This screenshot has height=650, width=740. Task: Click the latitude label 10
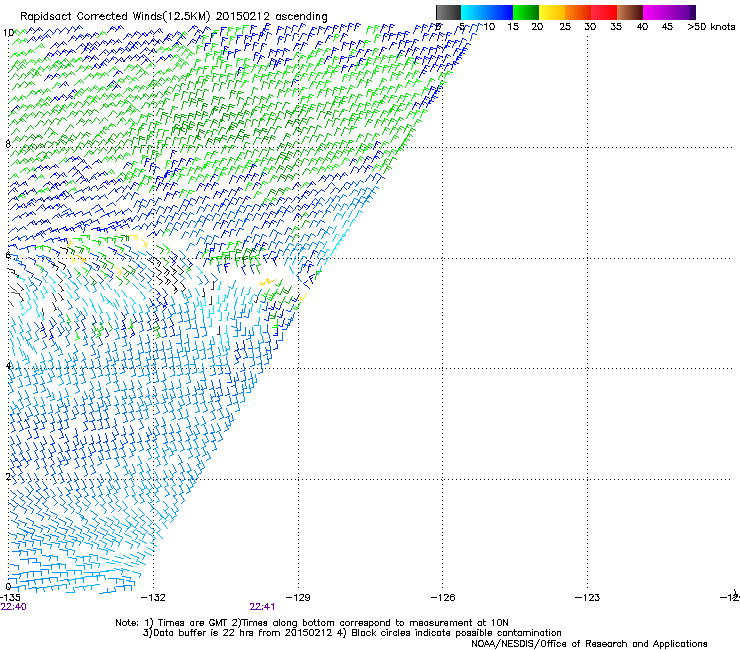8,33
